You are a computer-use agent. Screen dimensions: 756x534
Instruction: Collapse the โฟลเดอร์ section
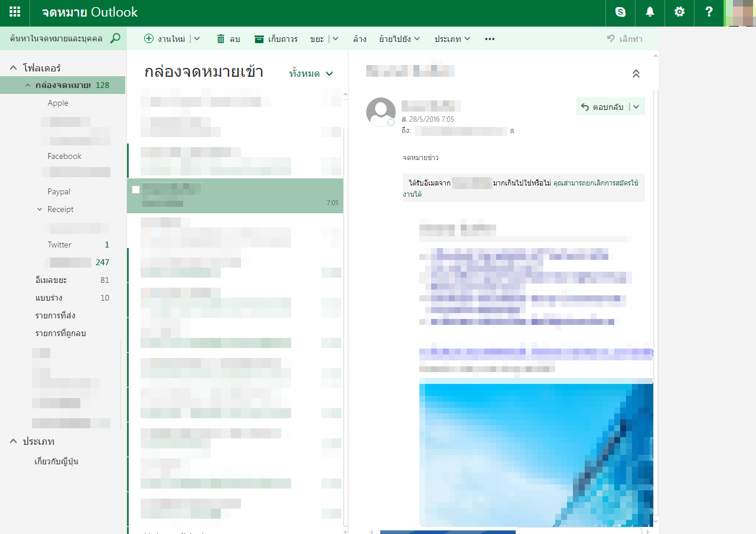point(13,68)
